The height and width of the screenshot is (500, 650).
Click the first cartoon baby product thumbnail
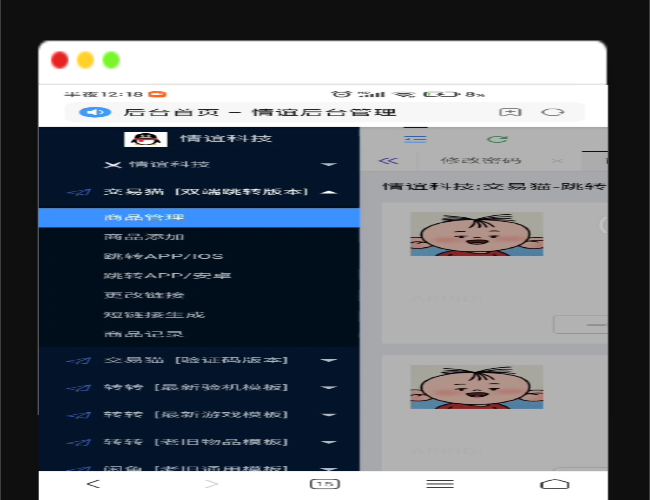tap(477, 234)
